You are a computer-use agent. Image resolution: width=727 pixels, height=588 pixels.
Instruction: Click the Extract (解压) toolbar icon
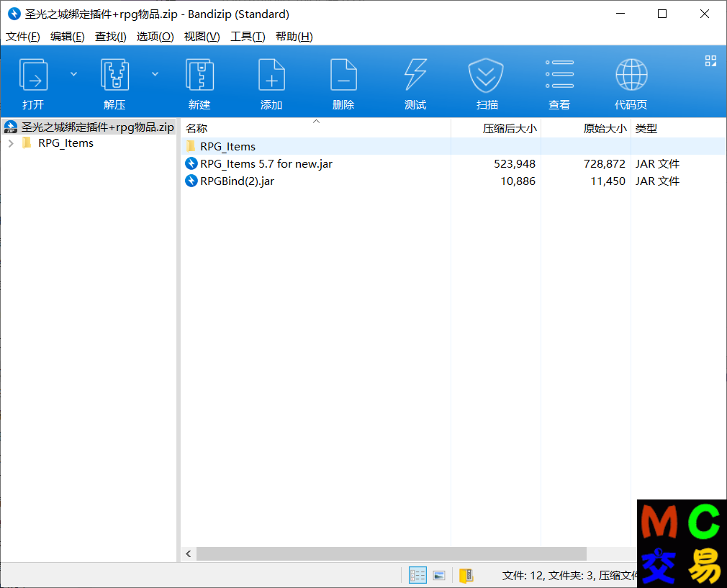[114, 75]
